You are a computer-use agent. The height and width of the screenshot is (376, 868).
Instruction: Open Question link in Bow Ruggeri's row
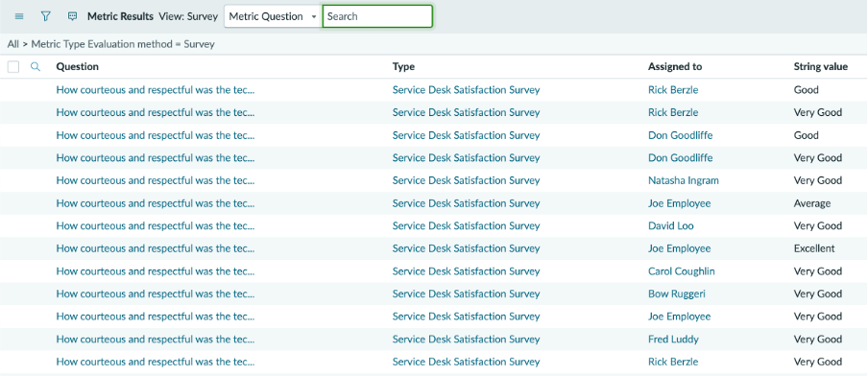[156, 294]
